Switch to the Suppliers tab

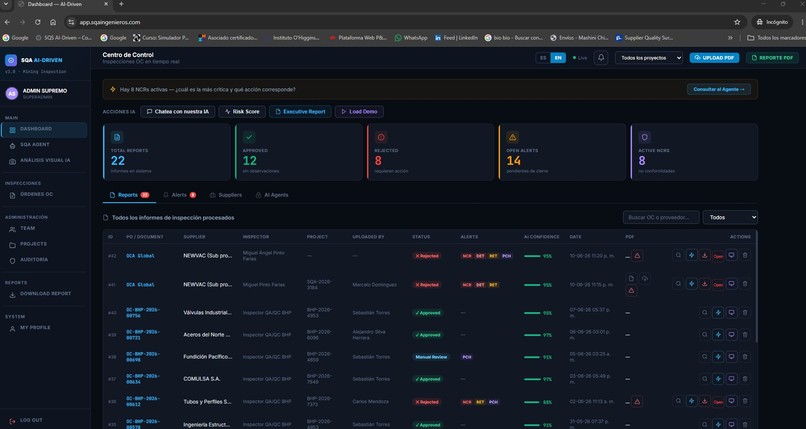[226, 195]
